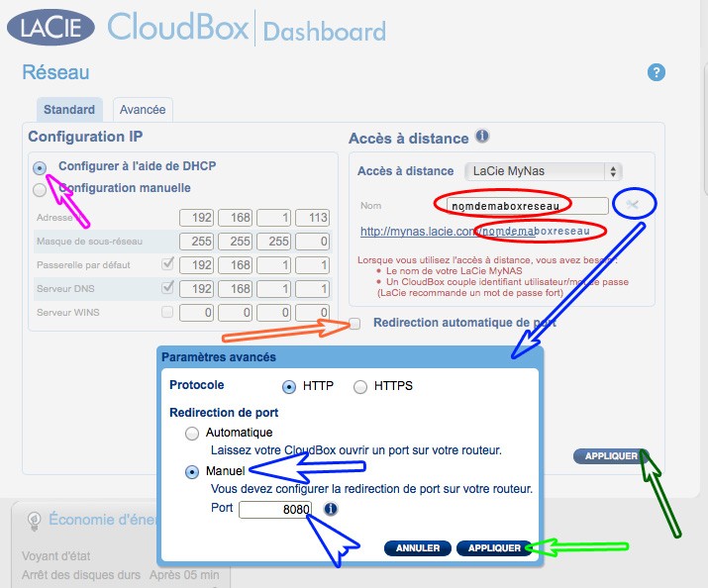Click the Économie d'énergie lightbulb icon
Image resolution: width=708 pixels, height=588 pixels.
(34, 521)
